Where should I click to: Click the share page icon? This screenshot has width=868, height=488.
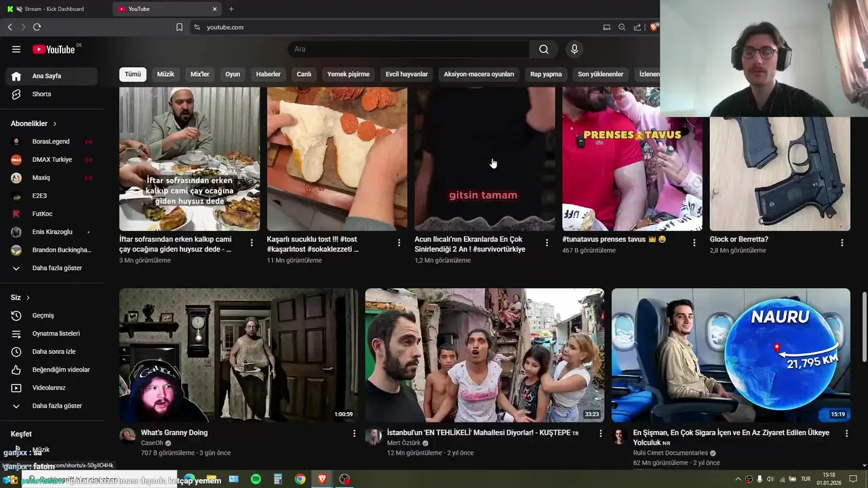tap(637, 27)
